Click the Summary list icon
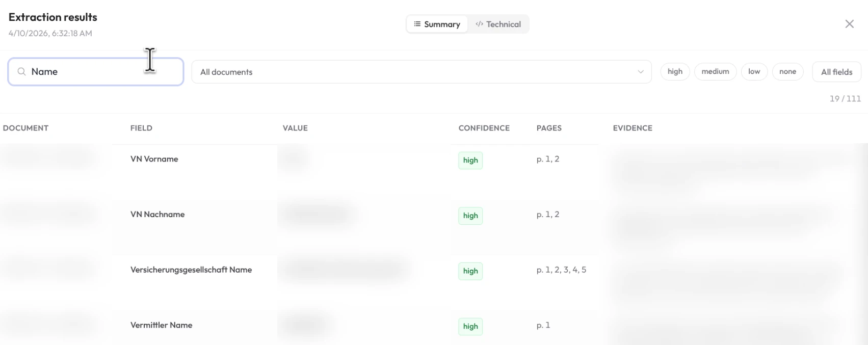The height and width of the screenshot is (345, 868). pos(417,24)
